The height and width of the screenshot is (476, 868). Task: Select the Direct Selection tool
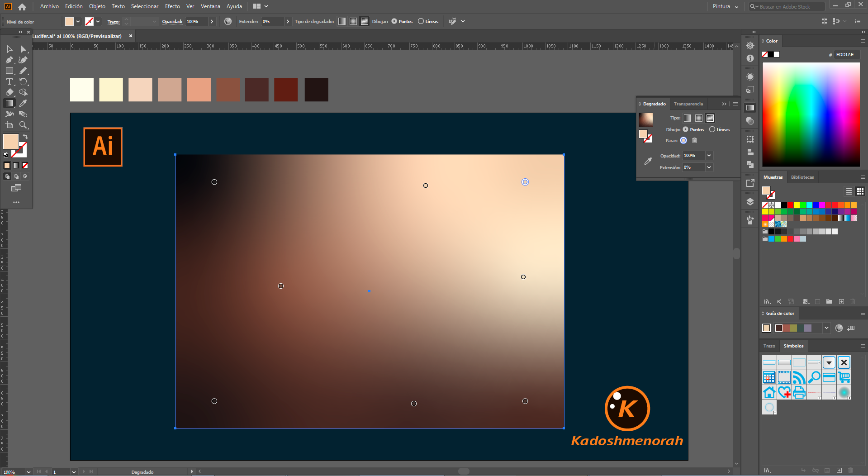23,49
